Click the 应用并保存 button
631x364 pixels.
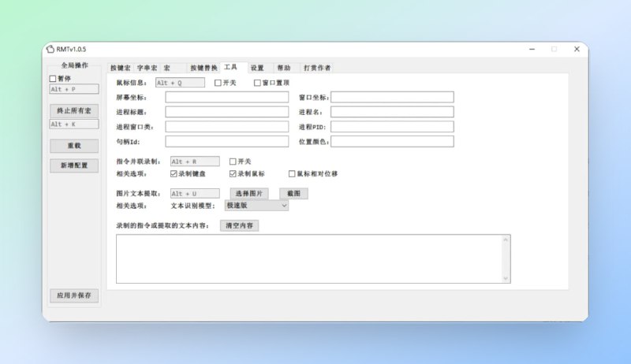coord(74,295)
